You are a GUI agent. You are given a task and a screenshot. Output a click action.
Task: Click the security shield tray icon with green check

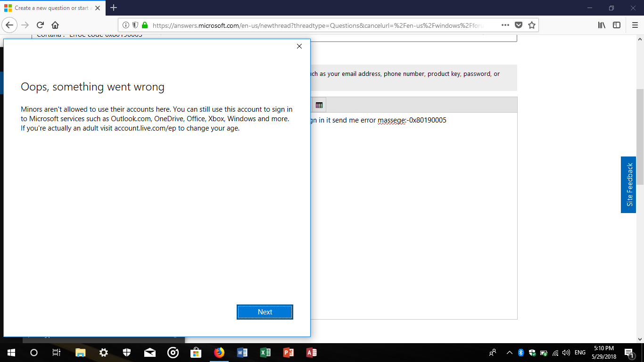pos(532,353)
